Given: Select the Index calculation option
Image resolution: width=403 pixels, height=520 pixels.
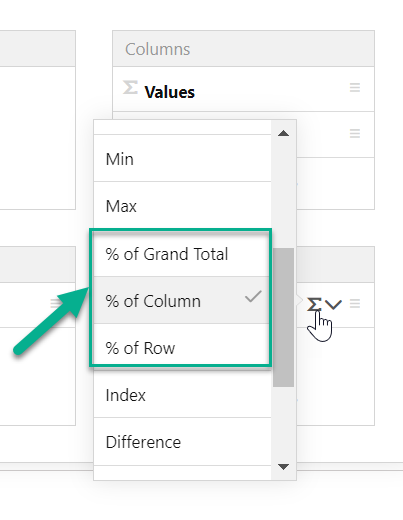Looking at the screenshot, I should pos(183,395).
